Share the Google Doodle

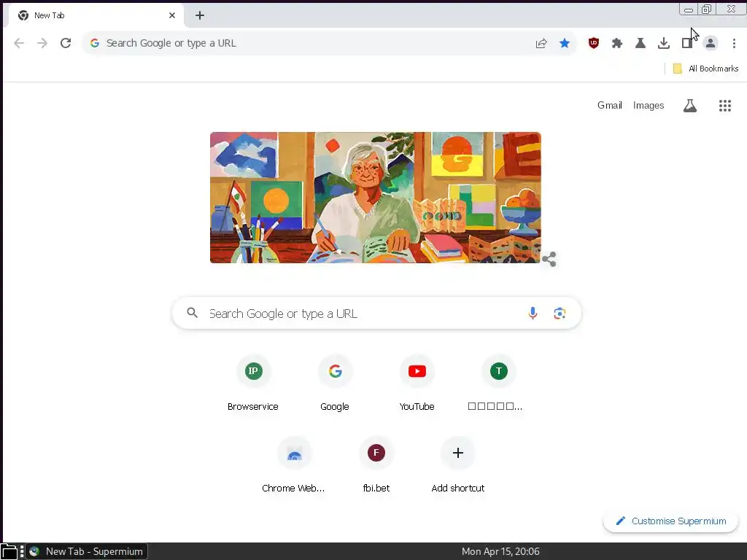[549, 259]
